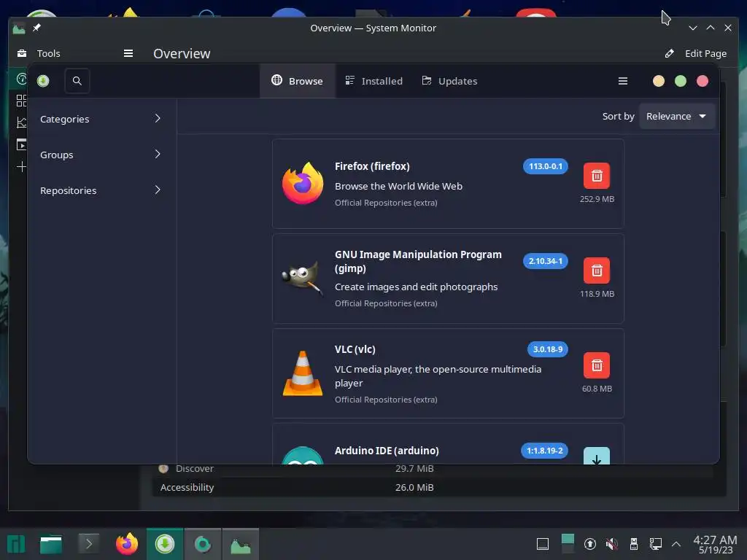Viewport: 747px width, 560px height.
Task: Open the Sort by Relevance dropdown
Action: [x=676, y=117]
